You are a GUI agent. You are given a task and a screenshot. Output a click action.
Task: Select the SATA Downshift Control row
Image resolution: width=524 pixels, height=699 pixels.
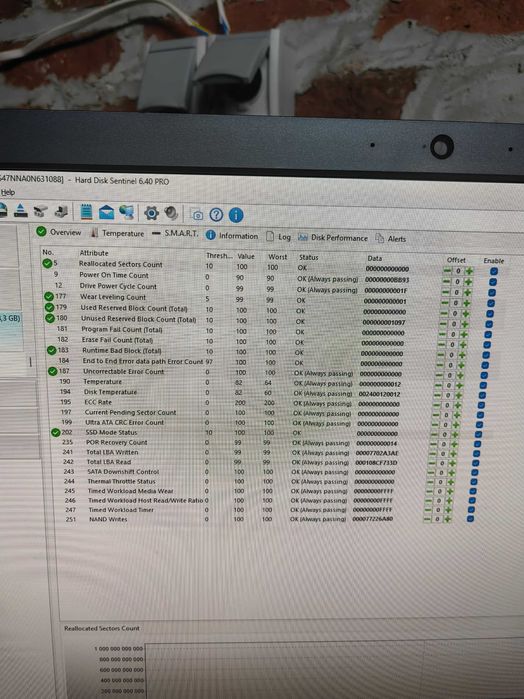[266, 472]
